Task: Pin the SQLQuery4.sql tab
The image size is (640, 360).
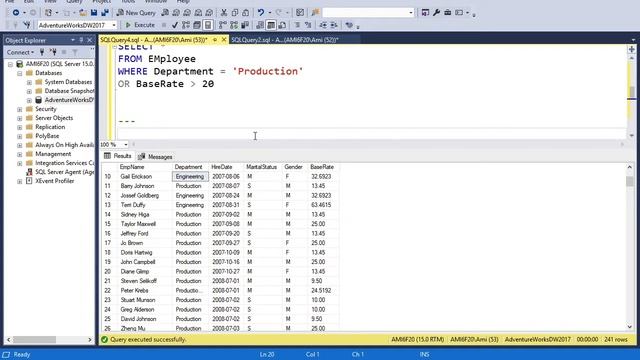Action: 215,40
